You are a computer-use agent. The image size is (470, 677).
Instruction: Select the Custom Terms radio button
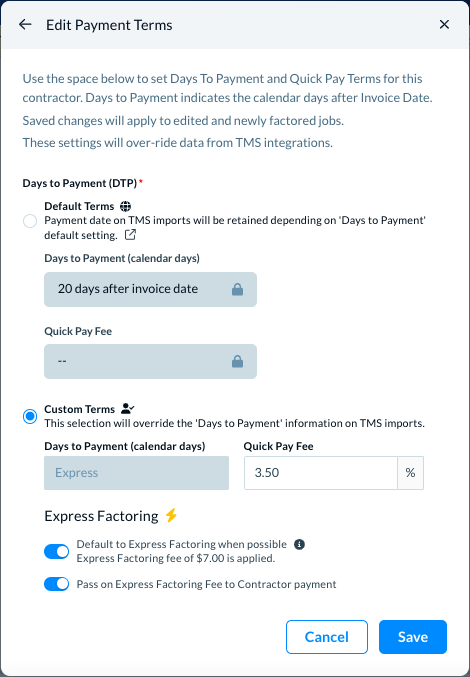pyautogui.click(x=30, y=417)
